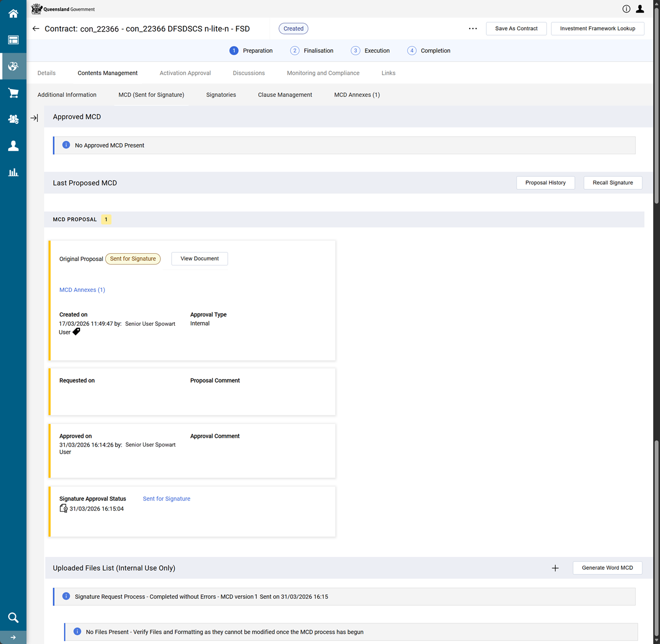Viewport: 660px width, 644px height.
Task: Collapse the side panel arrow toggle
Action: (x=34, y=118)
